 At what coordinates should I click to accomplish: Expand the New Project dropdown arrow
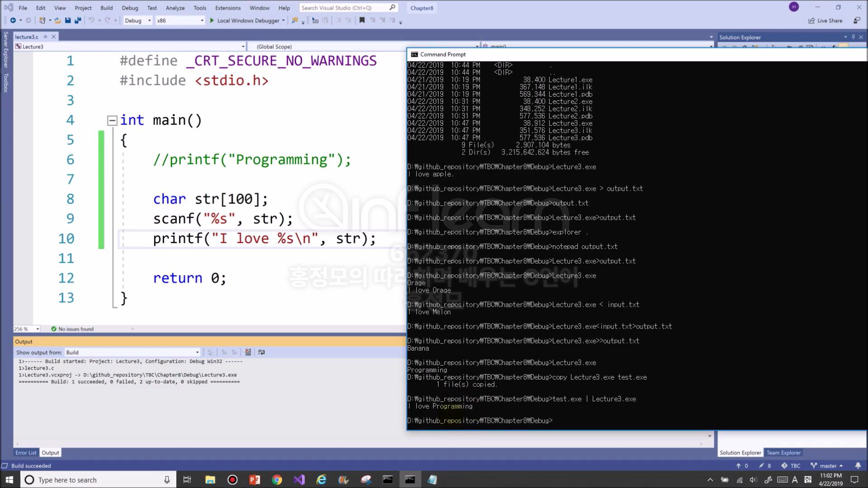(x=50, y=20)
